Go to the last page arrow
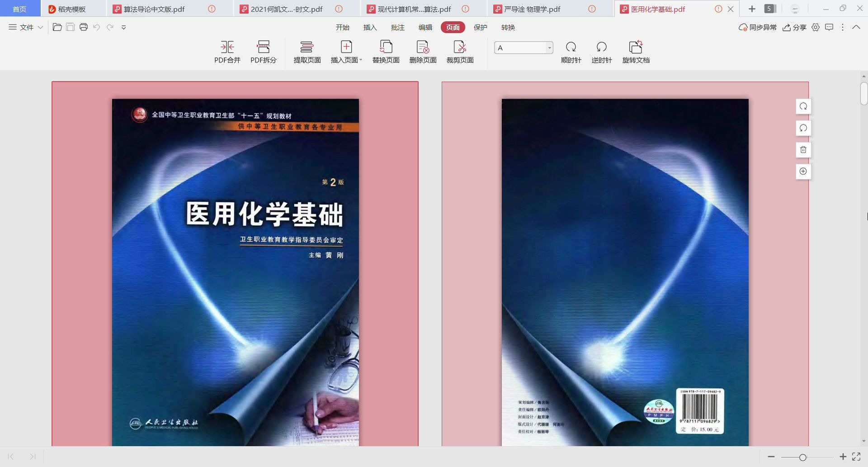 coord(33,457)
